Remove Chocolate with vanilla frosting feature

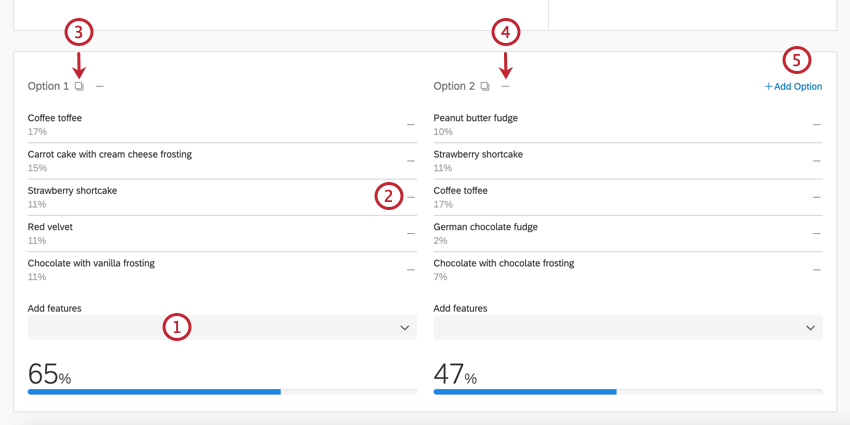pyautogui.click(x=411, y=270)
